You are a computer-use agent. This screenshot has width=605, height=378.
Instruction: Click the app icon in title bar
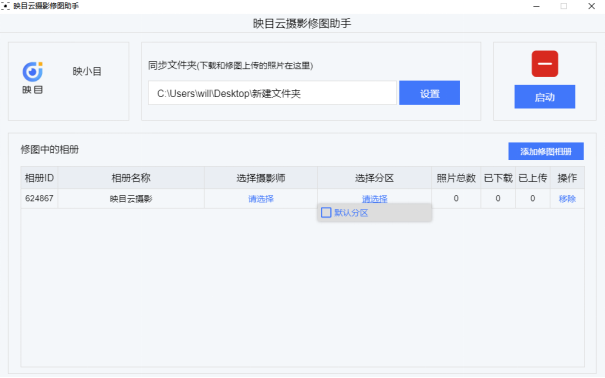pyautogui.click(x=5, y=6)
